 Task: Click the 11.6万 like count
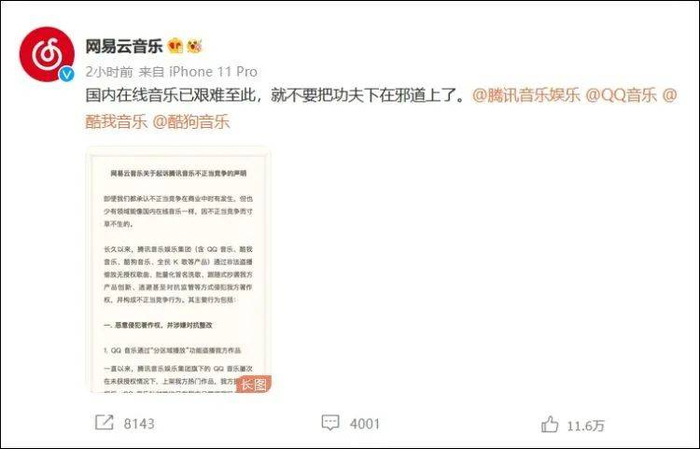point(585,426)
